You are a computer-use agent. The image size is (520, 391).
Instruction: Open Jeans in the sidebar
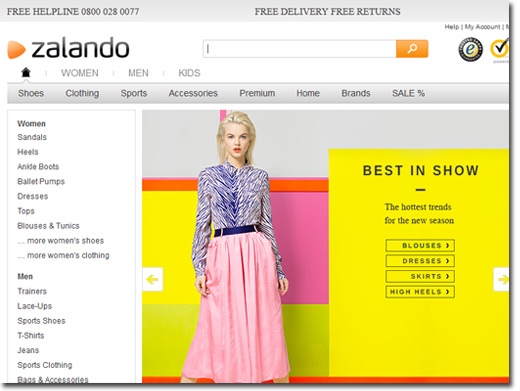coord(28,350)
